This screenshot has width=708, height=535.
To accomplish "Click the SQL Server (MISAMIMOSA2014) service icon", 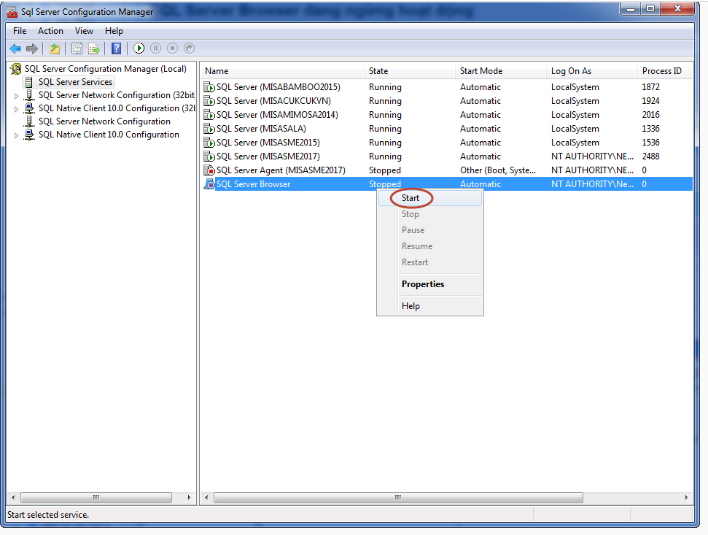I will (x=209, y=115).
